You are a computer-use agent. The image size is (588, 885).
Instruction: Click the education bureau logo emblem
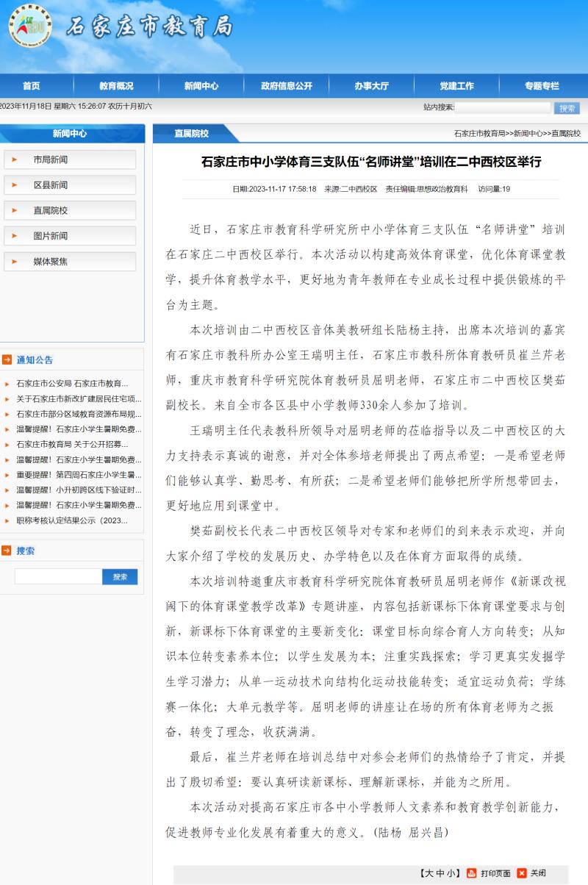coord(30,26)
